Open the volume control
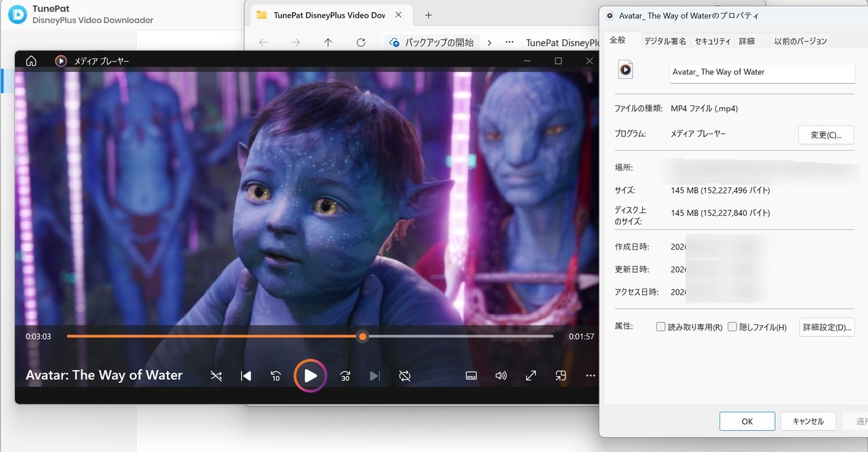 [x=501, y=375]
